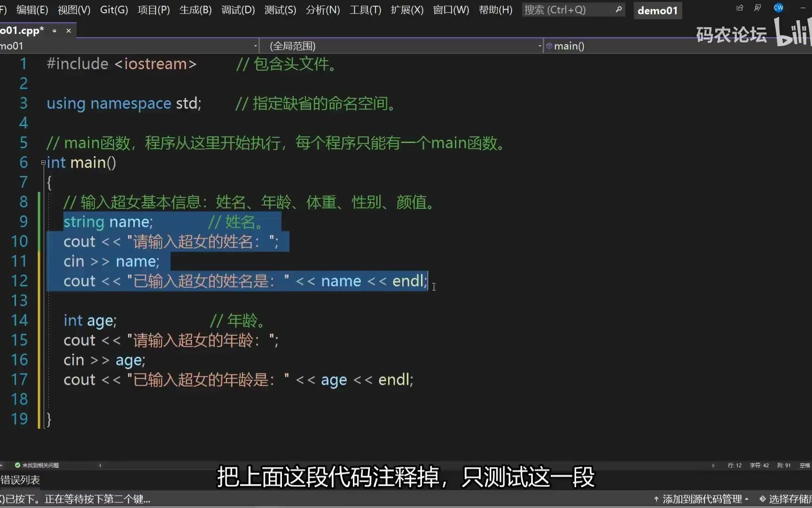The width and height of the screenshot is (812, 508).
Task: Open the 编辑(E) menu
Action: point(32,10)
